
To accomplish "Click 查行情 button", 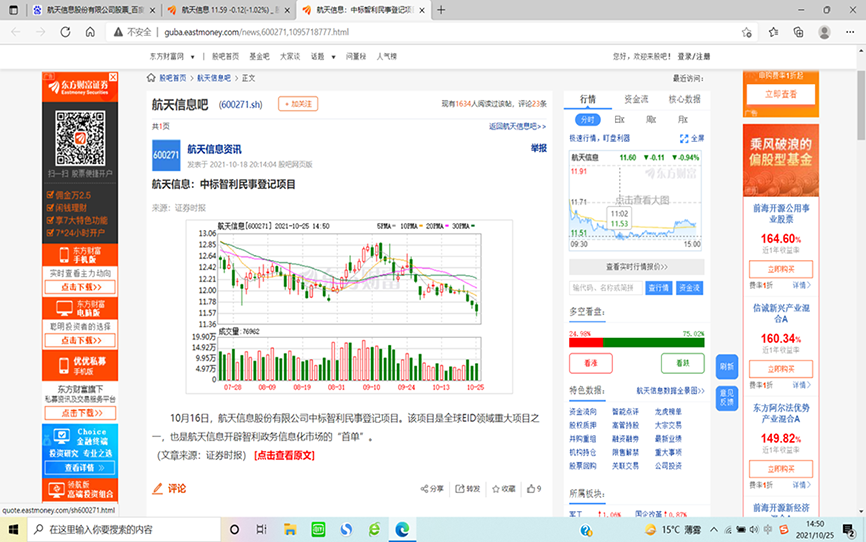I will (x=658, y=288).
